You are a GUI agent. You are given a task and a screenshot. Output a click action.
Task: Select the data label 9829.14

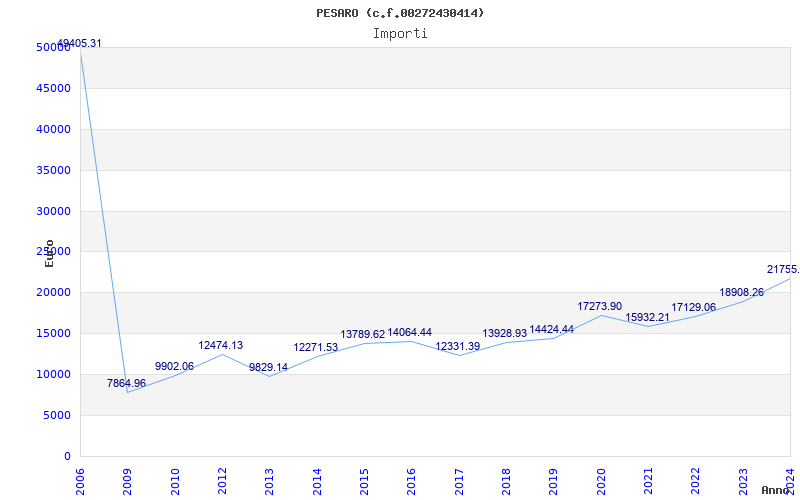[268, 367]
